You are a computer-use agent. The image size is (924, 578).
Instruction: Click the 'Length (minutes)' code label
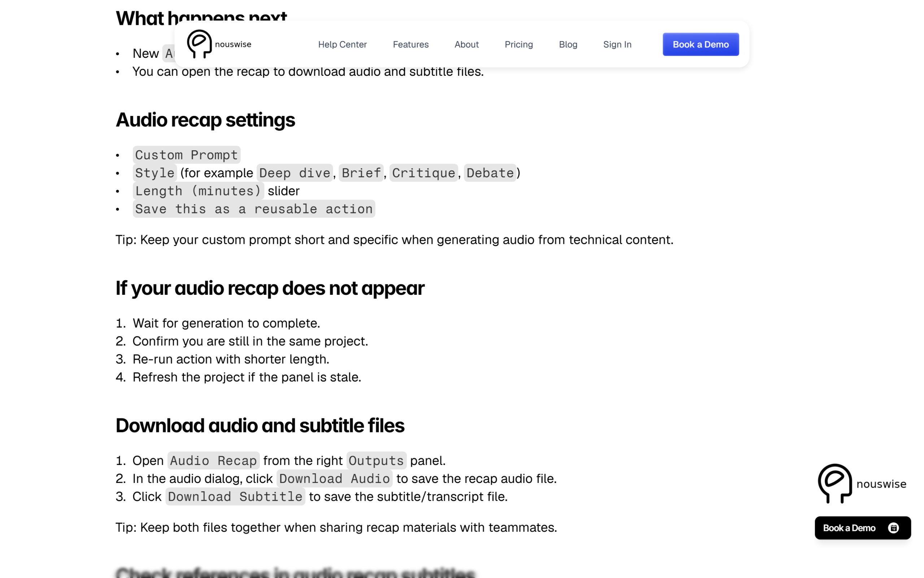(198, 191)
